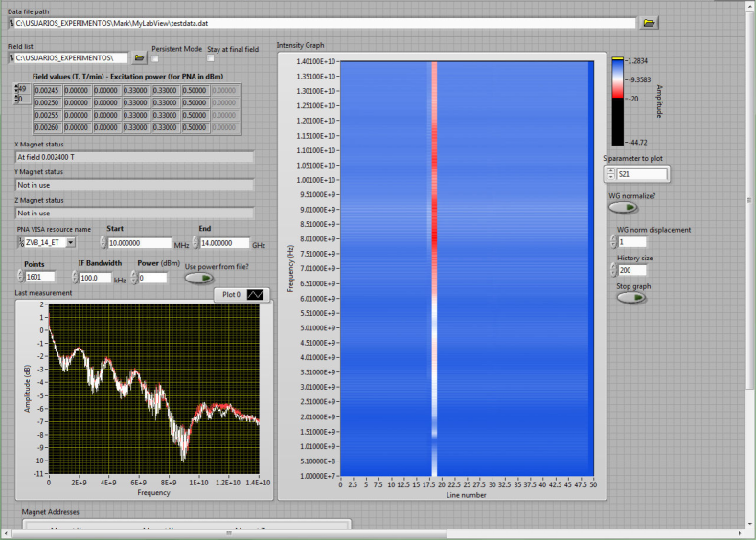Click the End frequency input field

pos(223,243)
